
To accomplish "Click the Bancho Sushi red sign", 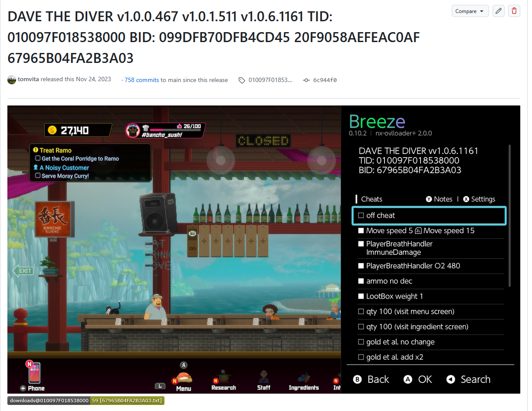I will tap(55, 219).
